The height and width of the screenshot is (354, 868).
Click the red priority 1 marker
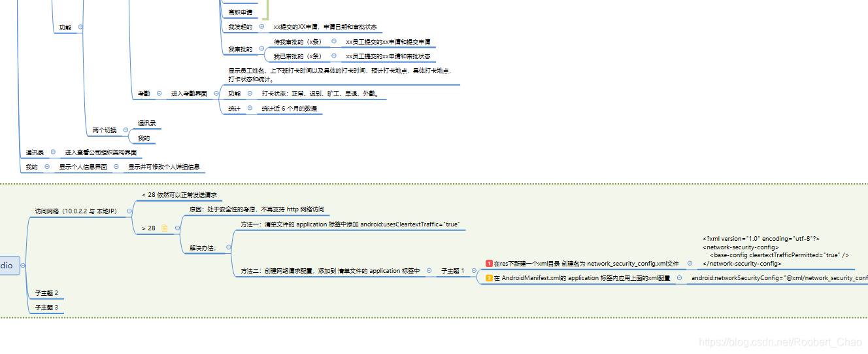point(489,264)
